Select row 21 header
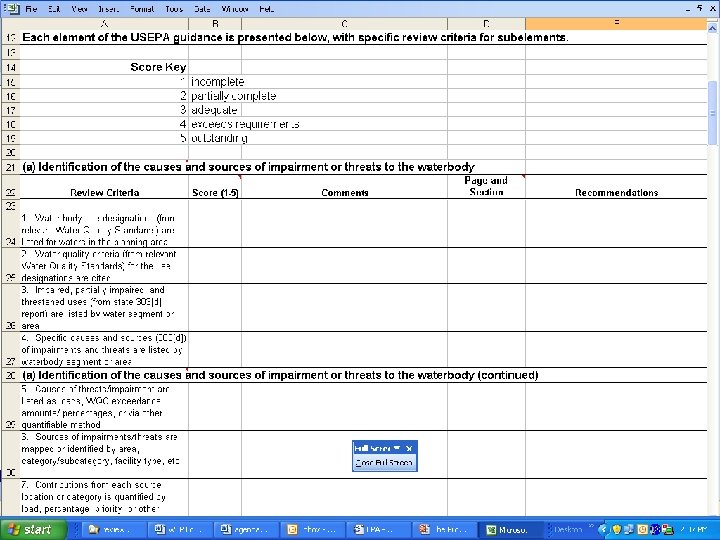The height and width of the screenshot is (540, 720). 11,167
